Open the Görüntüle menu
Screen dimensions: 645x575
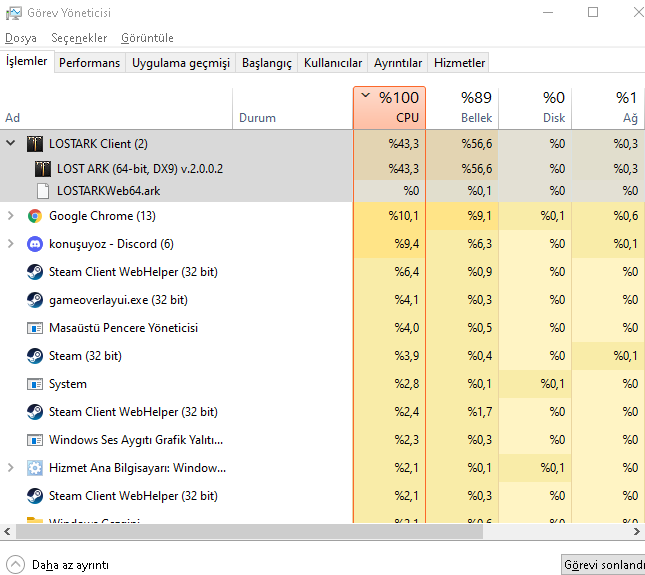click(147, 38)
